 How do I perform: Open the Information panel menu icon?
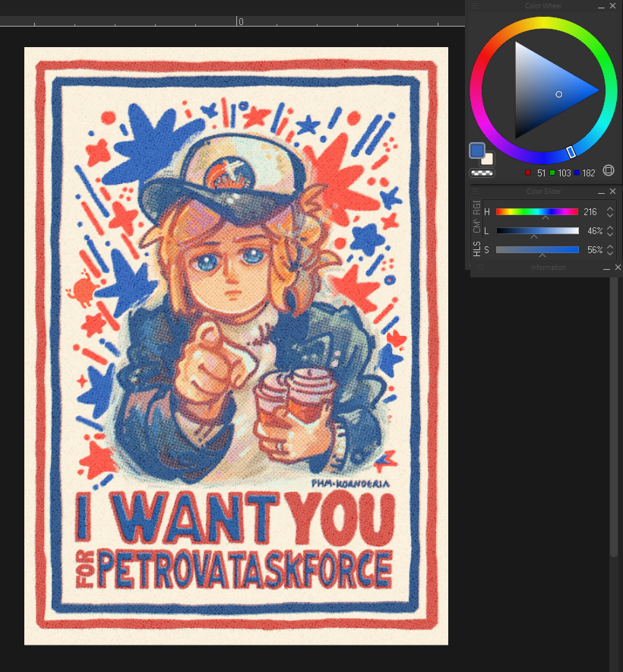tap(480, 267)
